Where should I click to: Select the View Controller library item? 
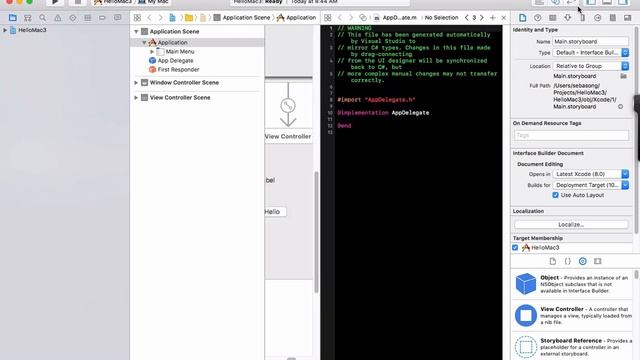click(571, 315)
